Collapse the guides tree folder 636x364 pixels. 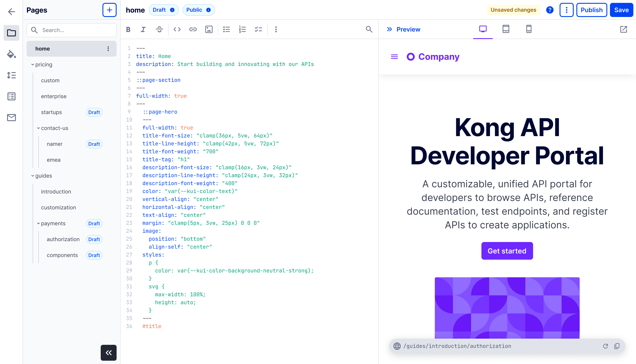click(32, 176)
